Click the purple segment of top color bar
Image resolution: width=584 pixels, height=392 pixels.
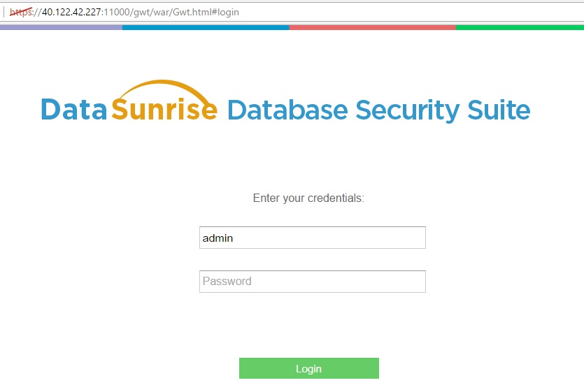point(61,27)
